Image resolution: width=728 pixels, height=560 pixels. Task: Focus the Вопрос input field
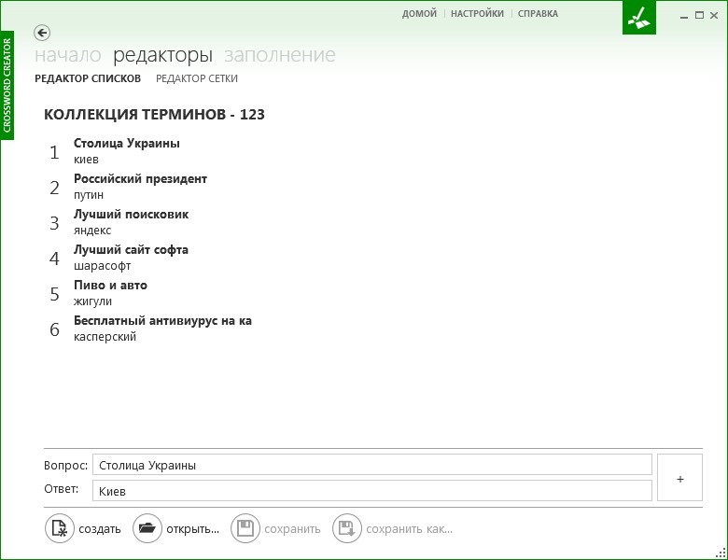coord(371,465)
